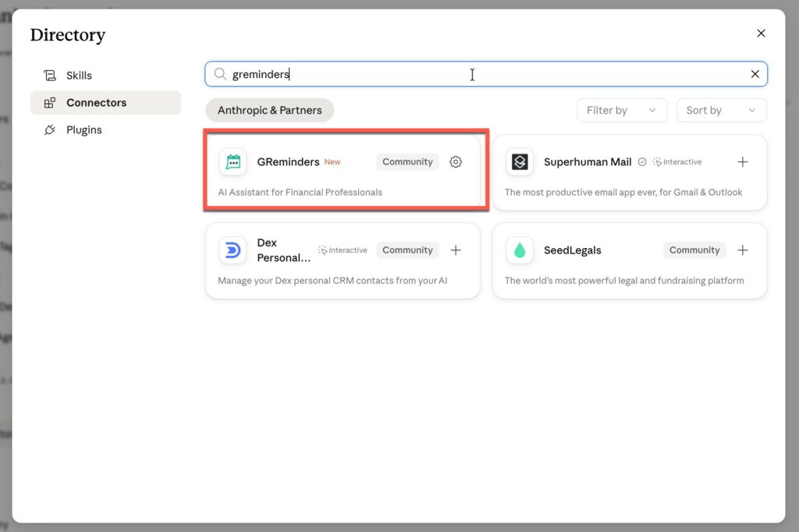Click the Community badge on SeedLegals

coord(694,250)
